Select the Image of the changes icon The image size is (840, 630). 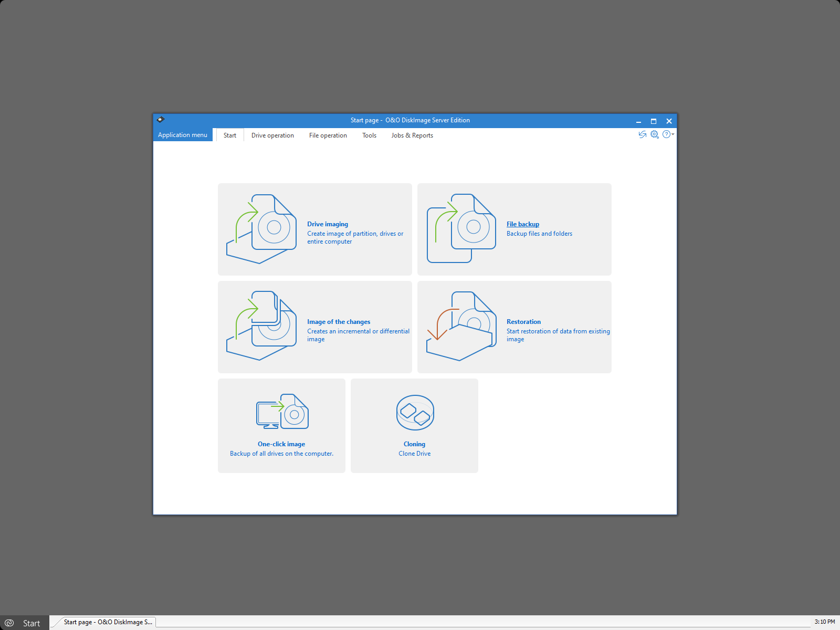click(261, 325)
